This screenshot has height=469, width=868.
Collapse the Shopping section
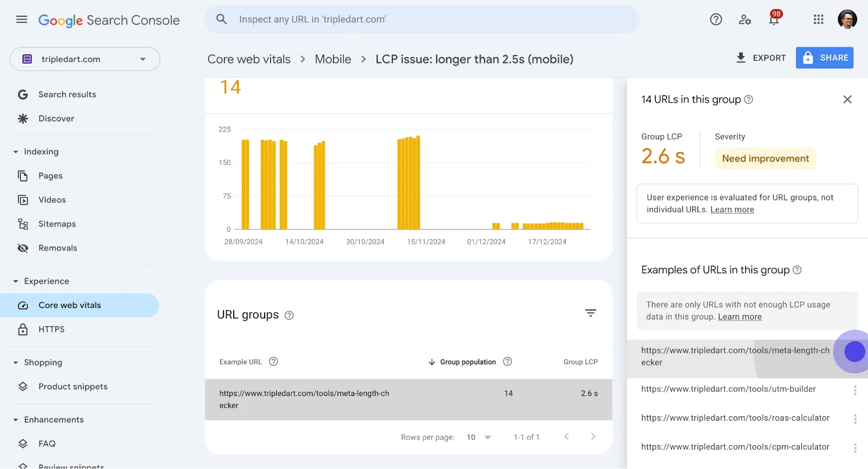pos(16,363)
